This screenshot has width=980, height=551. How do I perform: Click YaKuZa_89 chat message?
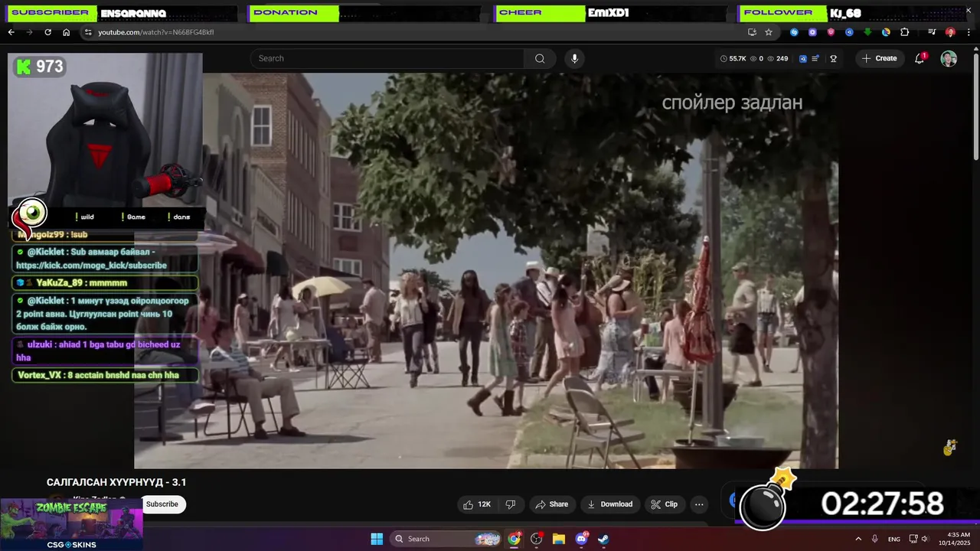pos(106,282)
